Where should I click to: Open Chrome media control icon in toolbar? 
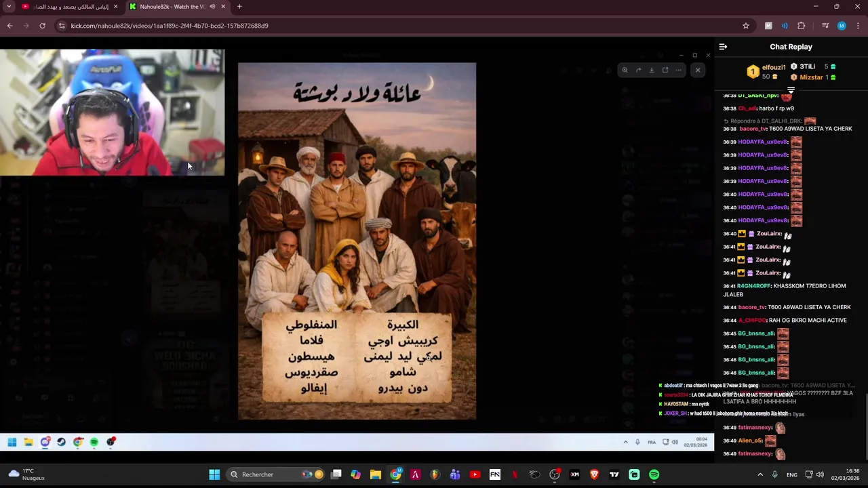825,26
